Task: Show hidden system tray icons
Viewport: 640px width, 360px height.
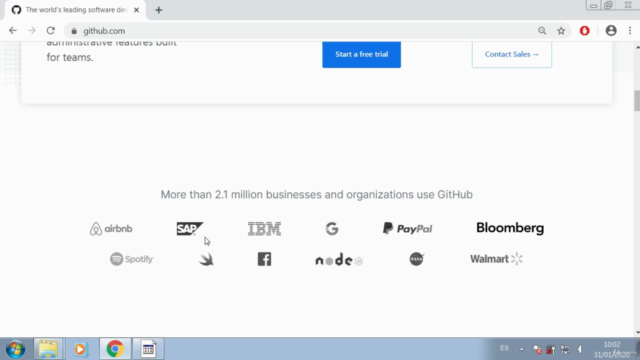Action: click(521, 349)
